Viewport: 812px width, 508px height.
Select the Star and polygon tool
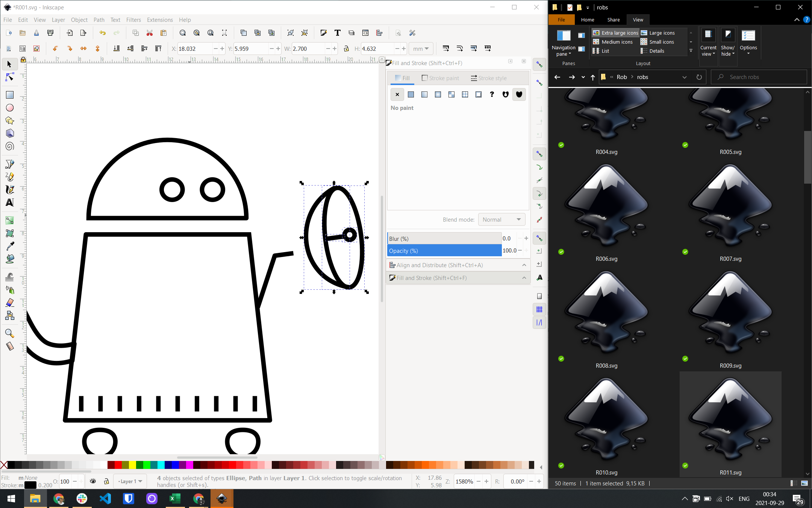tap(10, 120)
